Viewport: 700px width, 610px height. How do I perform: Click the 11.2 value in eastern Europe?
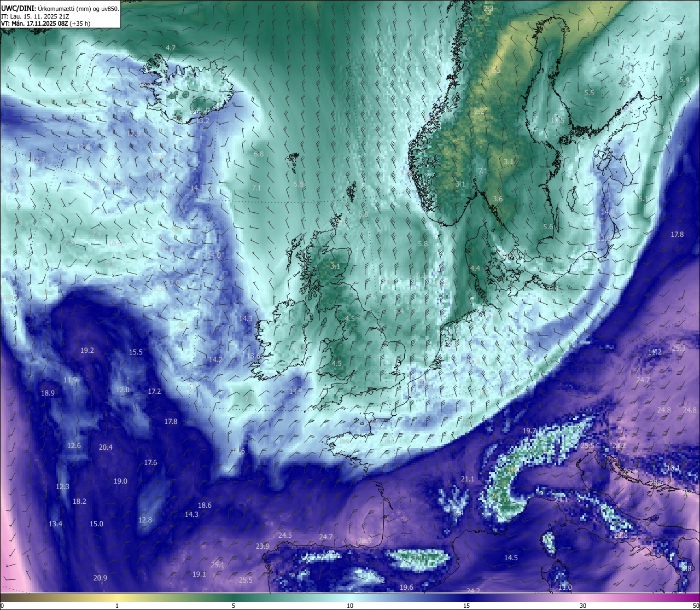click(655, 352)
